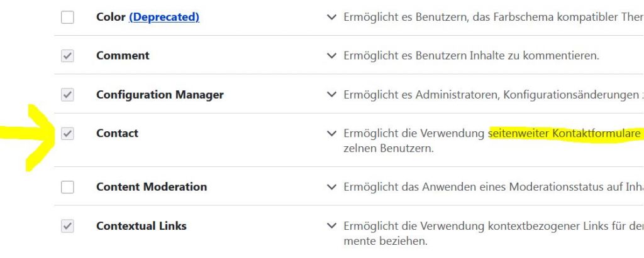
Task: Expand Configuration Manager details chevron
Action: pos(332,95)
